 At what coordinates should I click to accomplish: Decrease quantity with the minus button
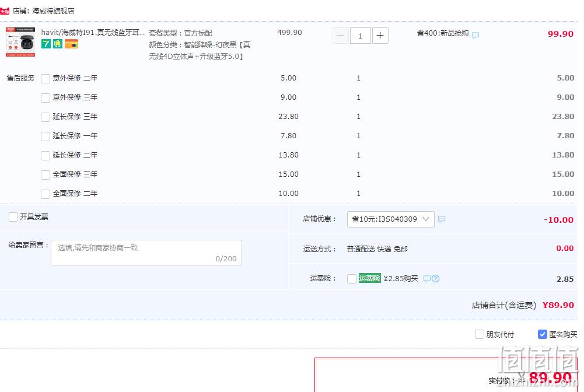click(340, 36)
